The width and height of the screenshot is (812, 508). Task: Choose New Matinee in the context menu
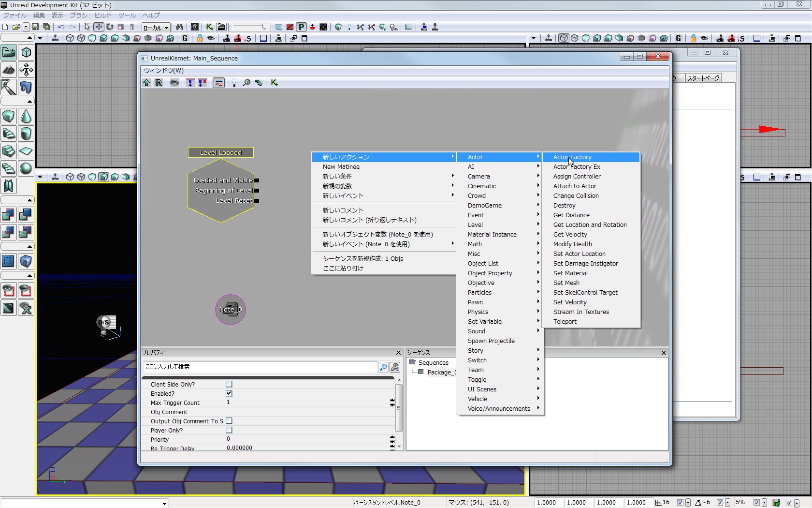point(341,167)
